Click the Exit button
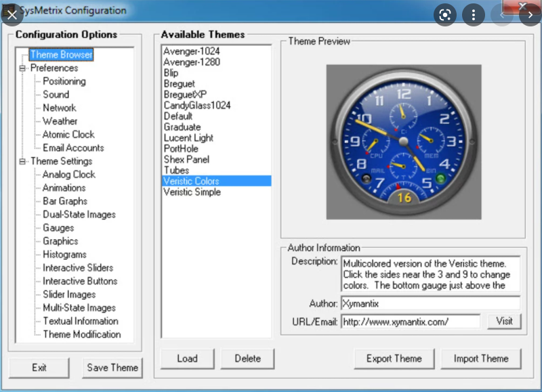This screenshot has width=542, height=392. point(39,368)
